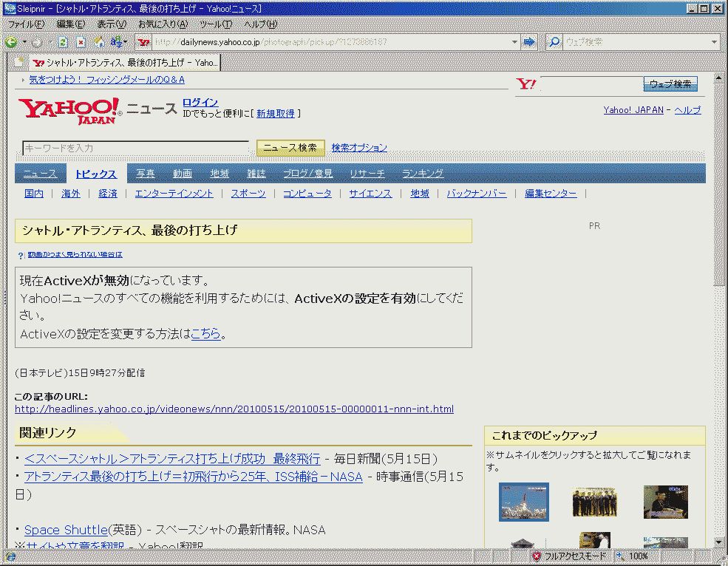Click the blue Go arrow button
The width and height of the screenshot is (728, 566).
pos(529,42)
